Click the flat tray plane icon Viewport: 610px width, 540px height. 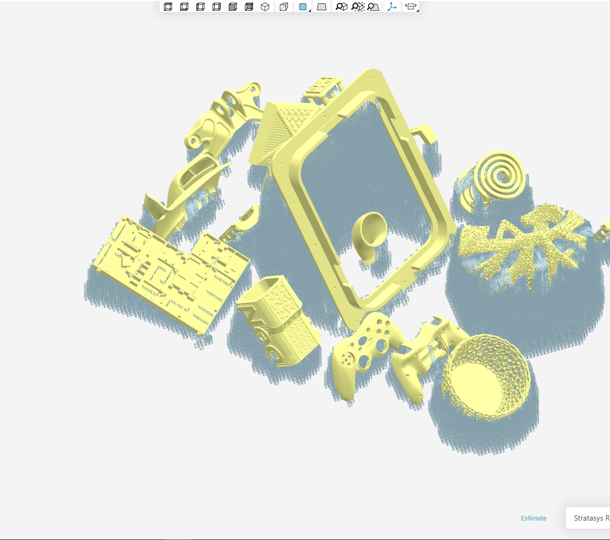(322, 7)
